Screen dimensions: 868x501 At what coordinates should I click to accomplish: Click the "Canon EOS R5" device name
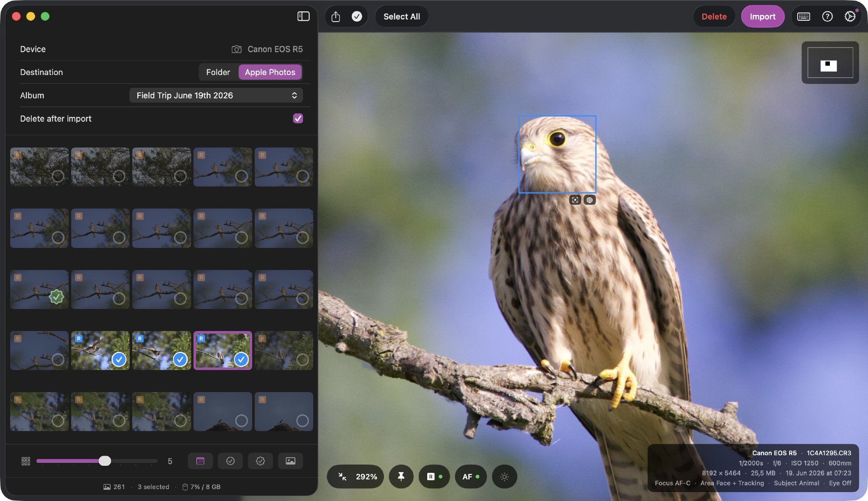(x=275, y=49)
